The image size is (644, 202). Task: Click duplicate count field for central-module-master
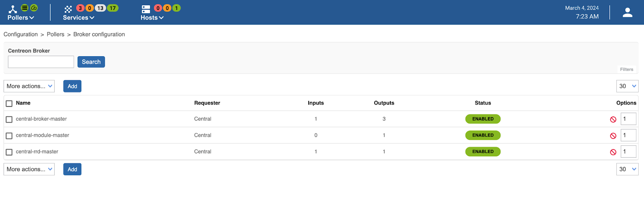[628, 135]
